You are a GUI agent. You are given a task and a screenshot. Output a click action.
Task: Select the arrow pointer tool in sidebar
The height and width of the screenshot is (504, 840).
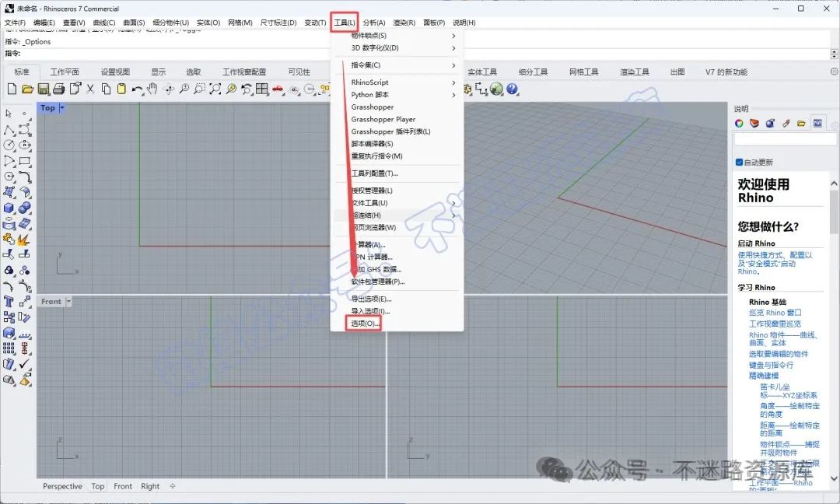(x=9, y=114)
